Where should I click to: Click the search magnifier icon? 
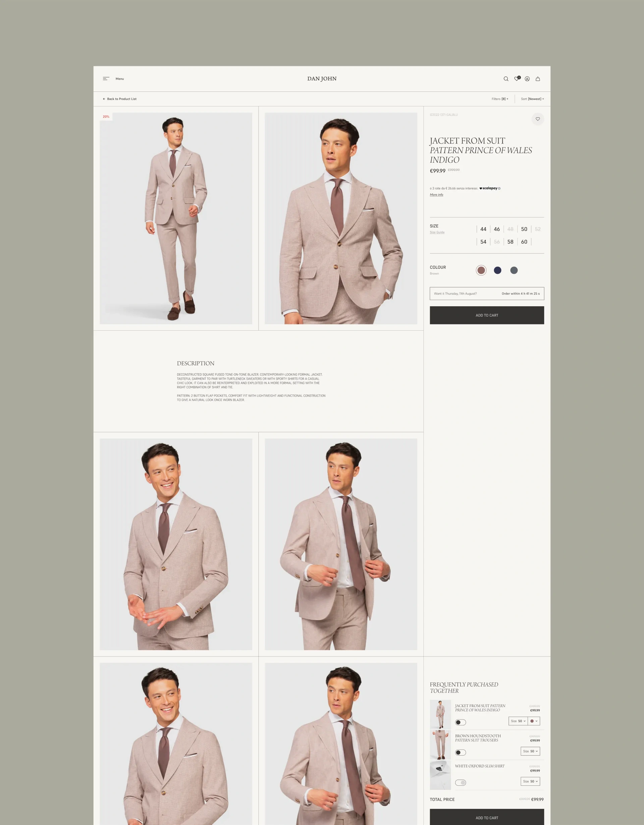pyautogui.click(x=506, y=79)
